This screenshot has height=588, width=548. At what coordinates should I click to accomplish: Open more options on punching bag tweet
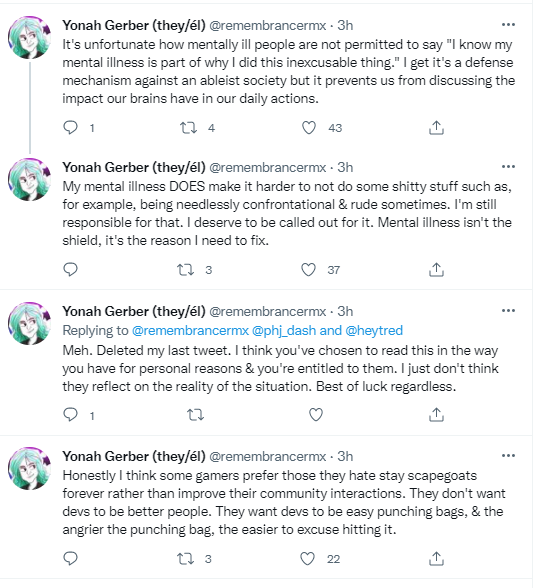[x=508, y=455]
